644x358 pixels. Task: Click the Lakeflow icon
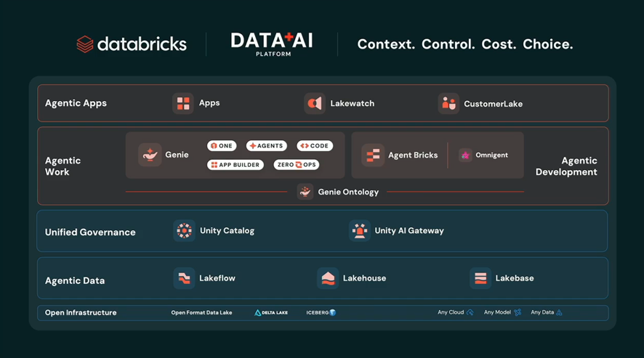click(x=184, y=278)
